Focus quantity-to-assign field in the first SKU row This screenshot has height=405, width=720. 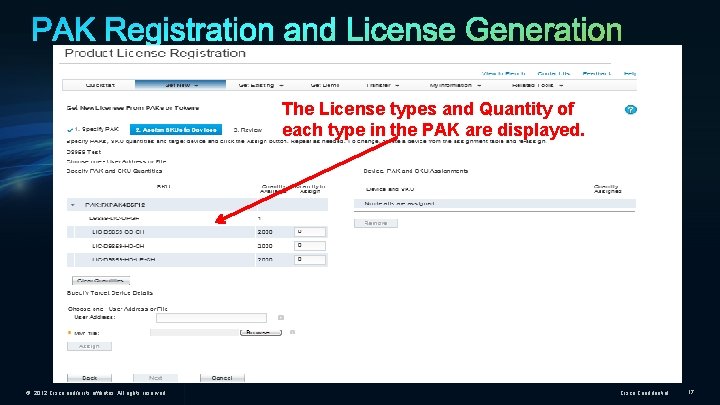click(310, 232)
